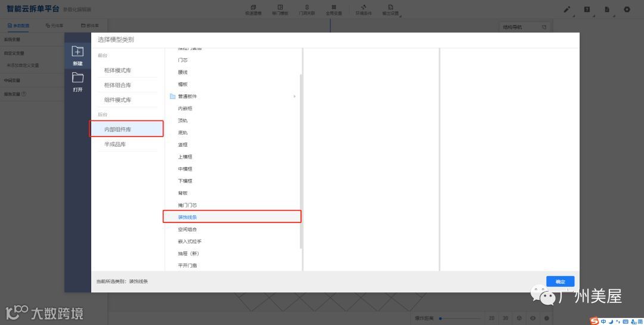Screen dimensions: 644x325
Task: Click the expand icon in the 结构导航 panel
Action: (544, 27)
